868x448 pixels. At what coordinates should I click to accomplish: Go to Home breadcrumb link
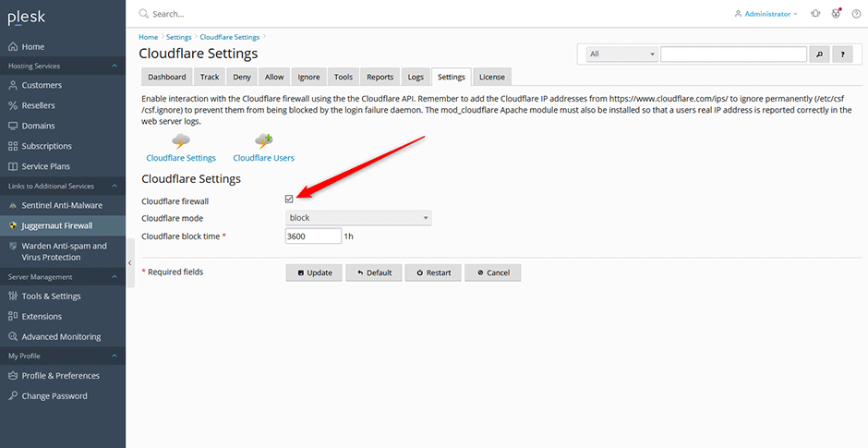[x=149, y=37]
